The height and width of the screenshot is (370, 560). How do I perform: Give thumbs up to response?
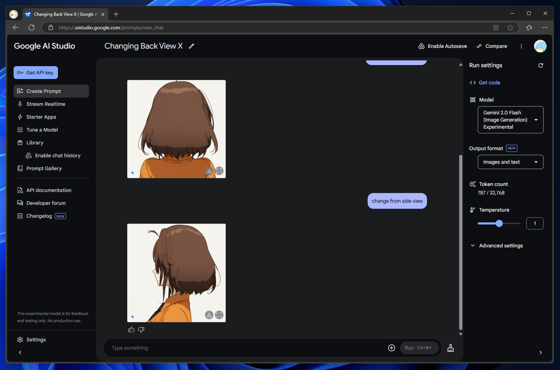point(131,330)
